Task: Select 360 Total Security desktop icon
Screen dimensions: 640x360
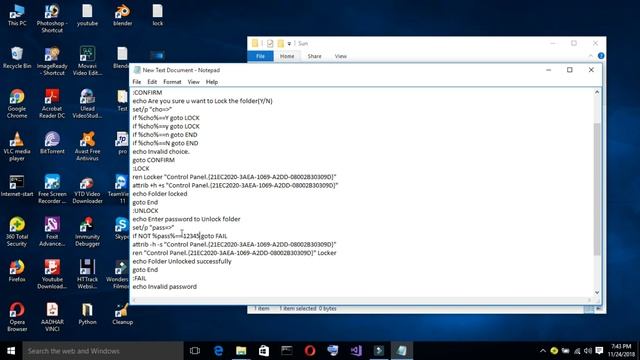Action: pos(17,232)
